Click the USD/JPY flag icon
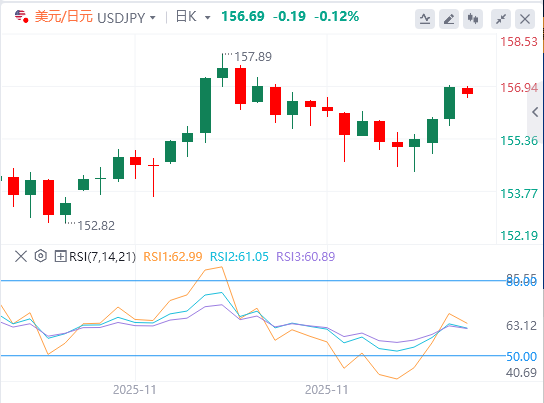The image size is (544, 403). [21, 16]
